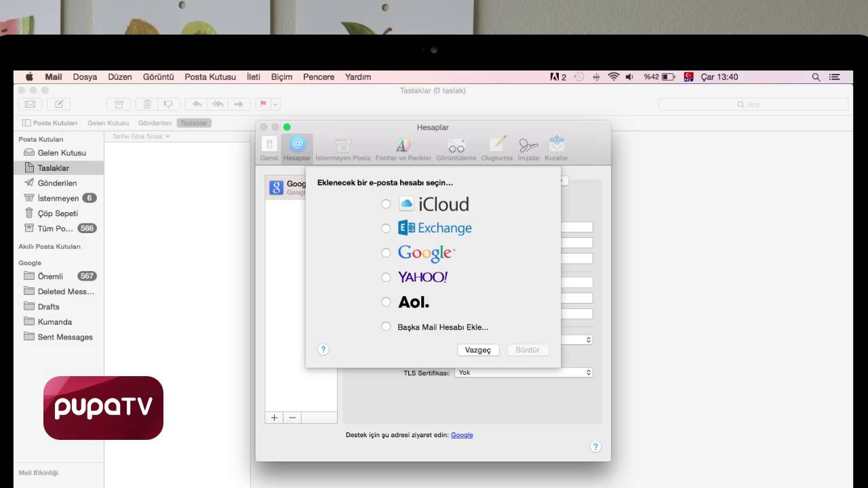Click the iCloud logo
868x488 pixels.
click(434, 204)
